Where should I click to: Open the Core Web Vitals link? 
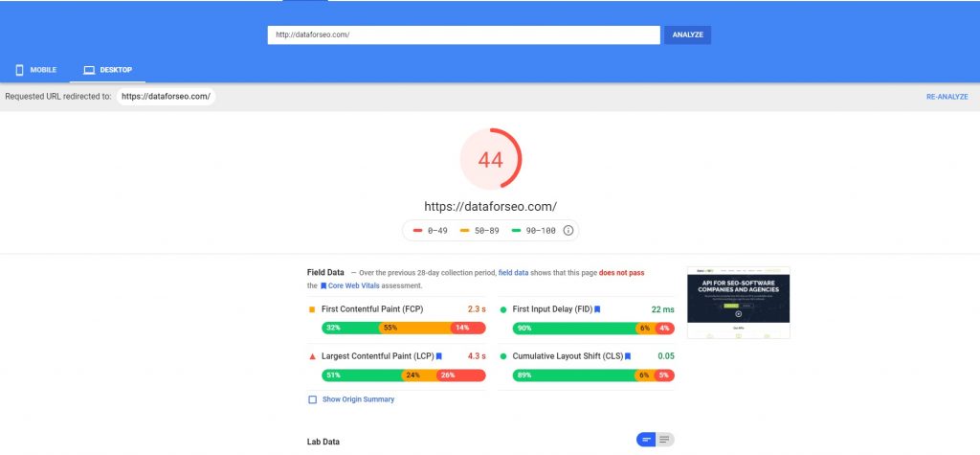[354, 285]
